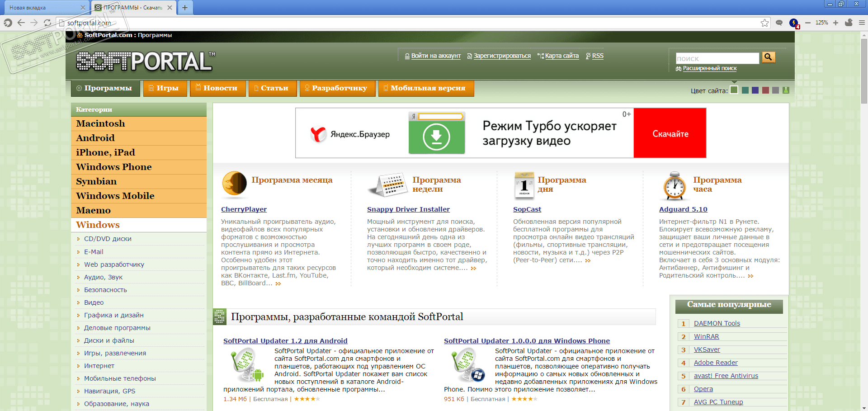Zoom in with the plus icon
This screenshot has height=411, width=868.
tap(835, 23)
